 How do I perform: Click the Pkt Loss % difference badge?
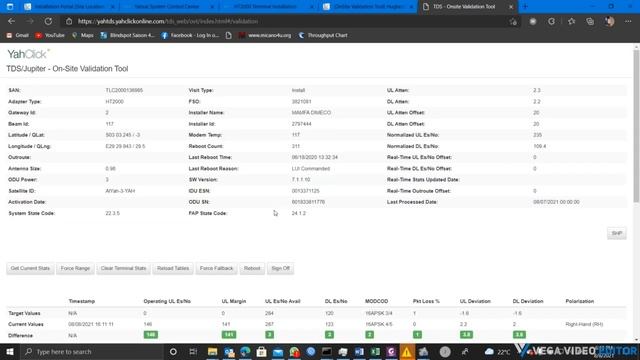click(x=417, y=335)
